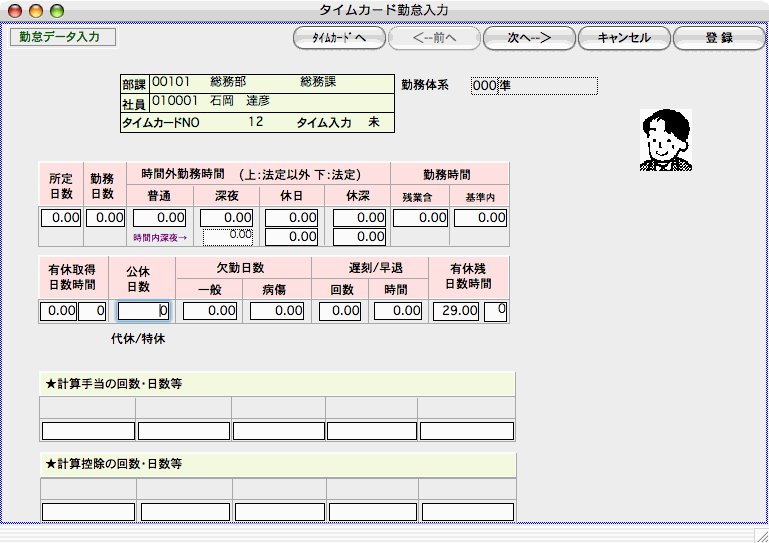Focus the 公休日数 input field
This screenshot has width=769, height=543.
pyautogui.click(x=144, y=311)
